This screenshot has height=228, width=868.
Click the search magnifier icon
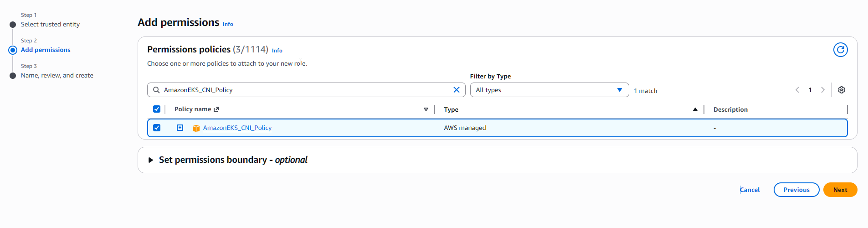click(x=156, y=90)
